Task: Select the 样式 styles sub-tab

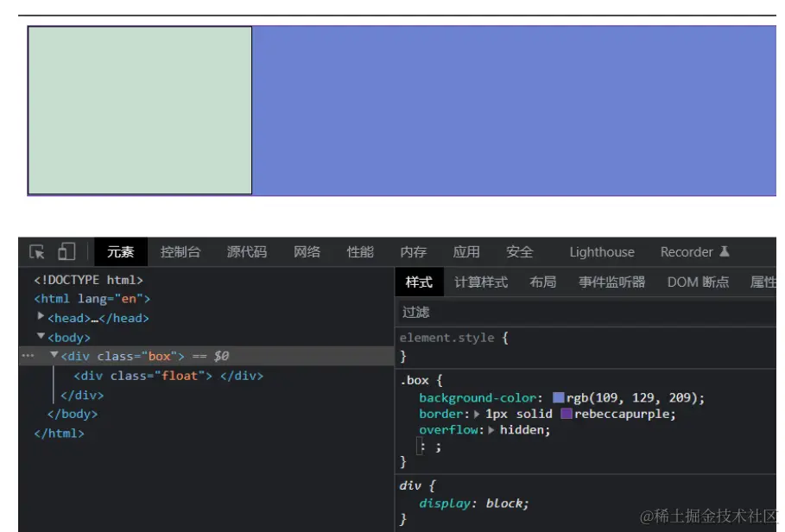Action: click(419, 282)
